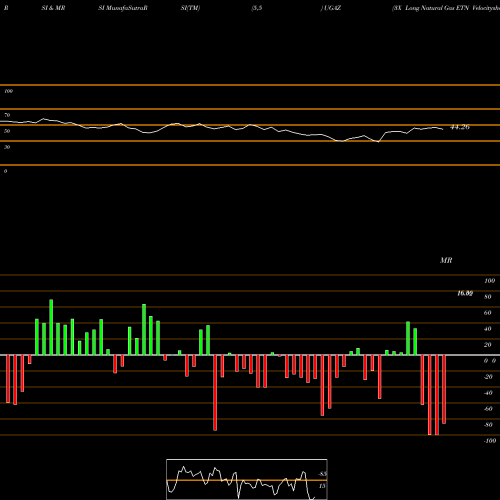Click the 15 label in mini chart

pos(322,486)
